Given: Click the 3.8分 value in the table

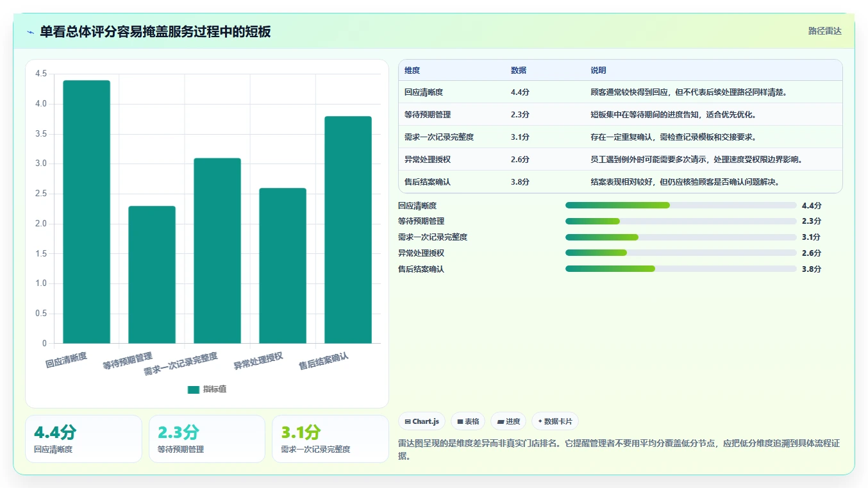Looking at the screenshot, I should click(x=520, y=182).
